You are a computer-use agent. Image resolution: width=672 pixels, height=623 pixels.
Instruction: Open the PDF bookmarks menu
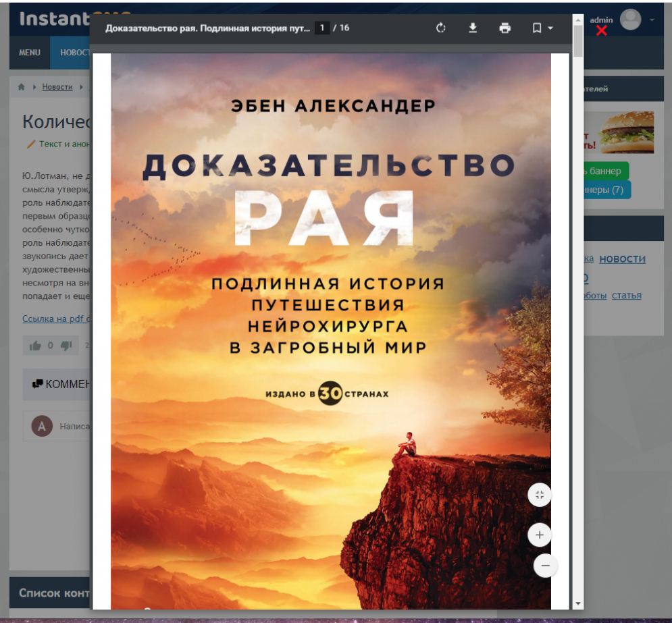click(542, 28)
